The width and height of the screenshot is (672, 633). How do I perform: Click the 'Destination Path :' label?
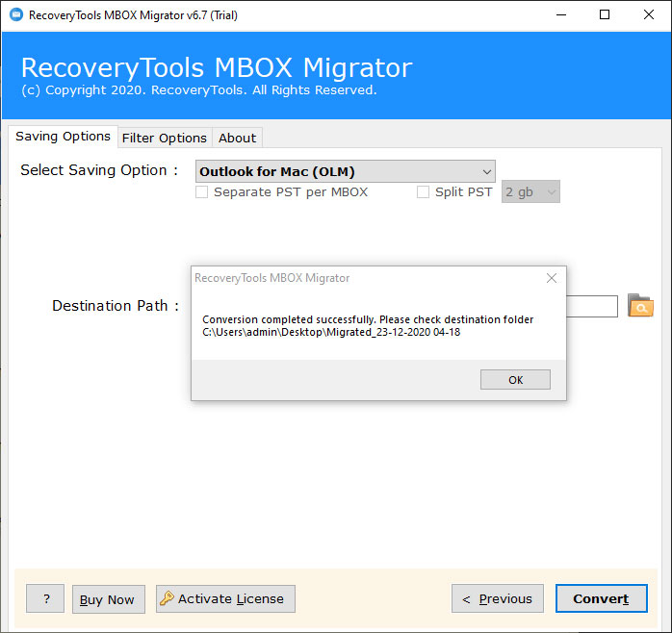(x=116, y=306)
